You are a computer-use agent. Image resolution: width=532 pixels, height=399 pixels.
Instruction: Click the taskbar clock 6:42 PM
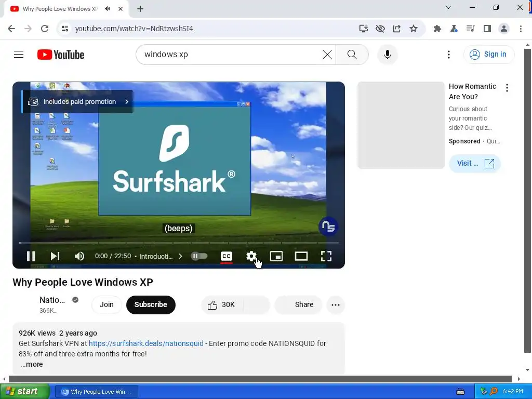click(x=513, y=391)
